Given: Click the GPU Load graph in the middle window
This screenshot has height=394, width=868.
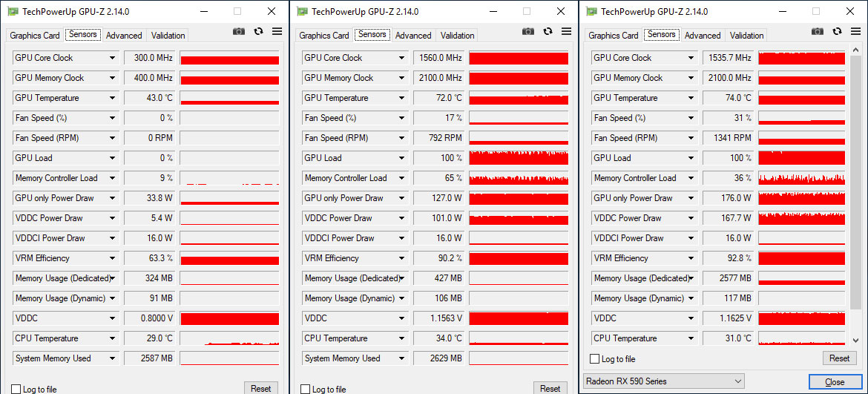Looking at the screenshot, I should (x=519, y=158).
